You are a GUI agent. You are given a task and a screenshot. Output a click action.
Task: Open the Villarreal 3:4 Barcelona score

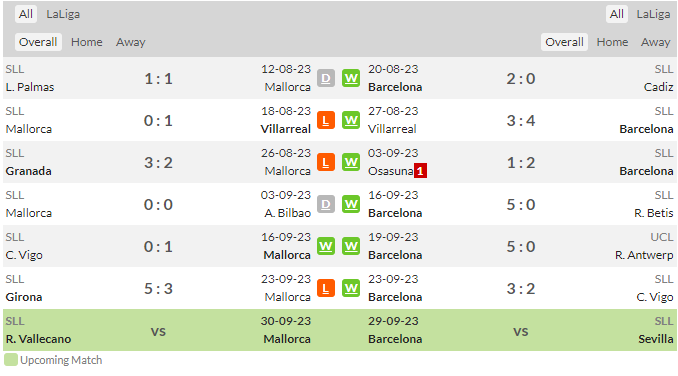521,121
